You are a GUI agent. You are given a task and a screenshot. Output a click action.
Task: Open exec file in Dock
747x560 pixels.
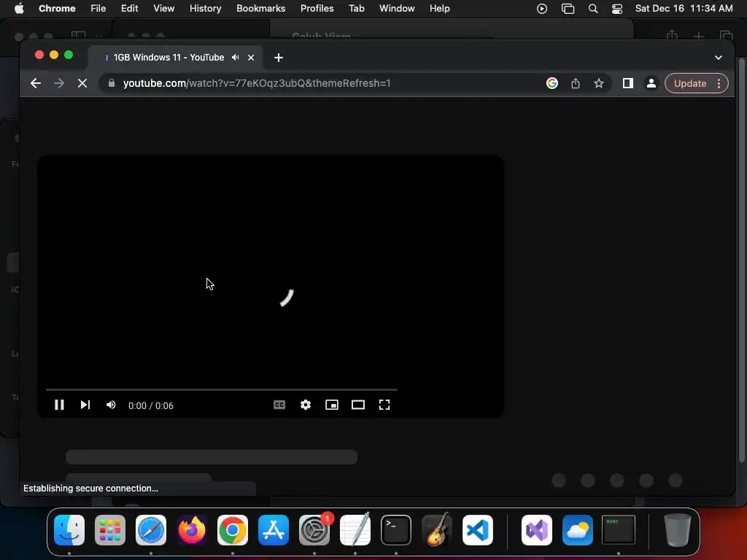pos(619,529)
